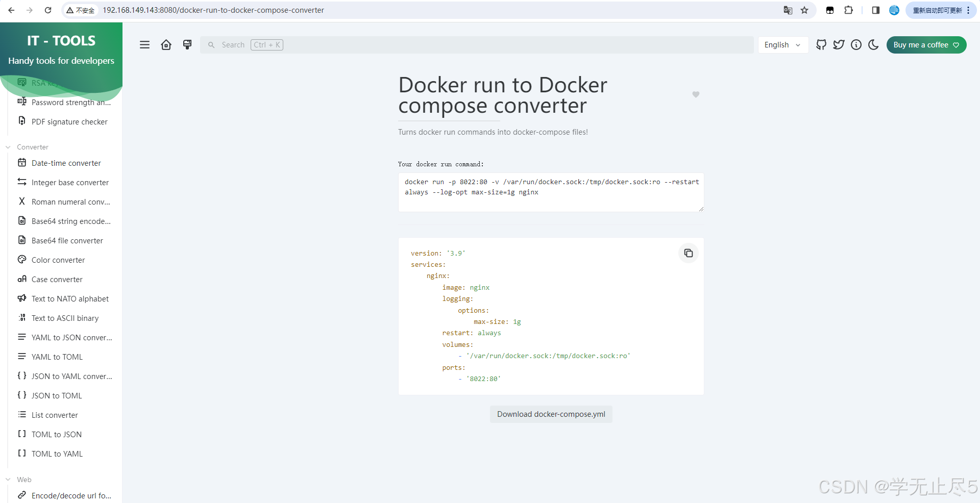Toggle the browser side panel
The height and width of the screenshot is (503, 980).
click(x=876, y=10)
